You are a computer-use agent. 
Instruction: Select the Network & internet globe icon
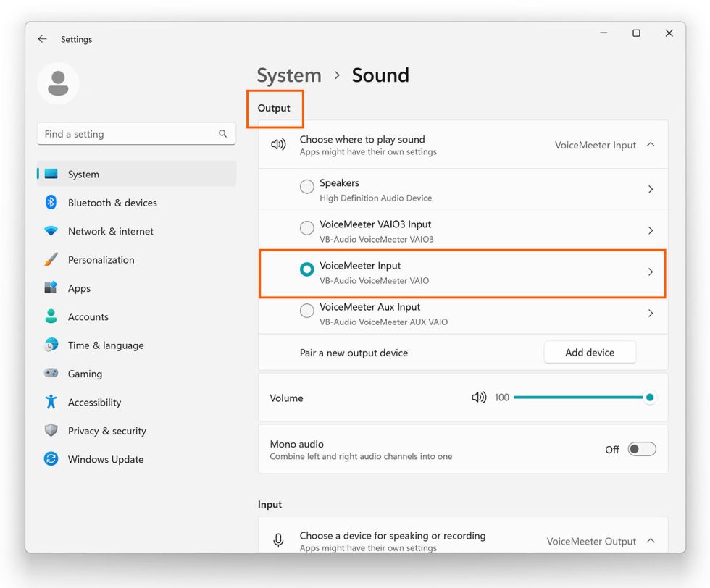(x=51, y=231)
